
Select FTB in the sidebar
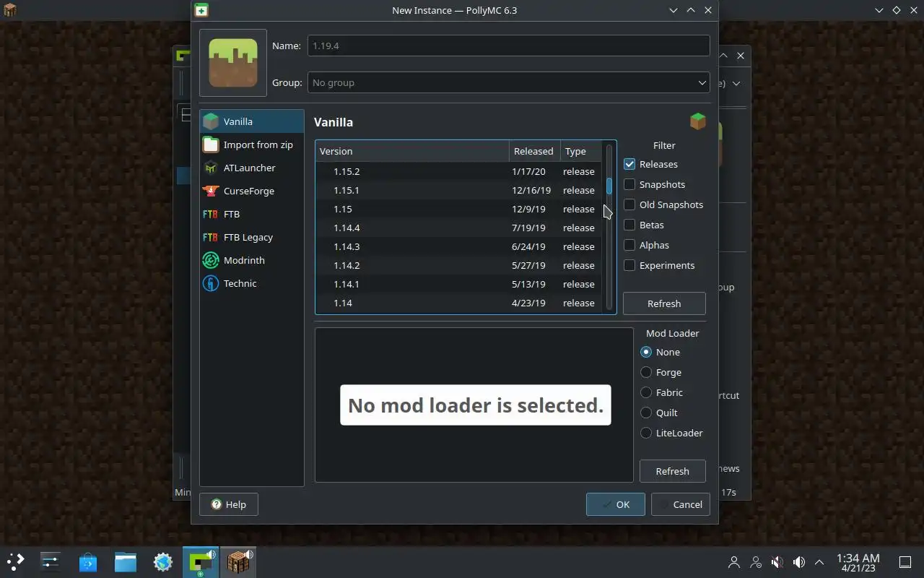click(252, 214)
